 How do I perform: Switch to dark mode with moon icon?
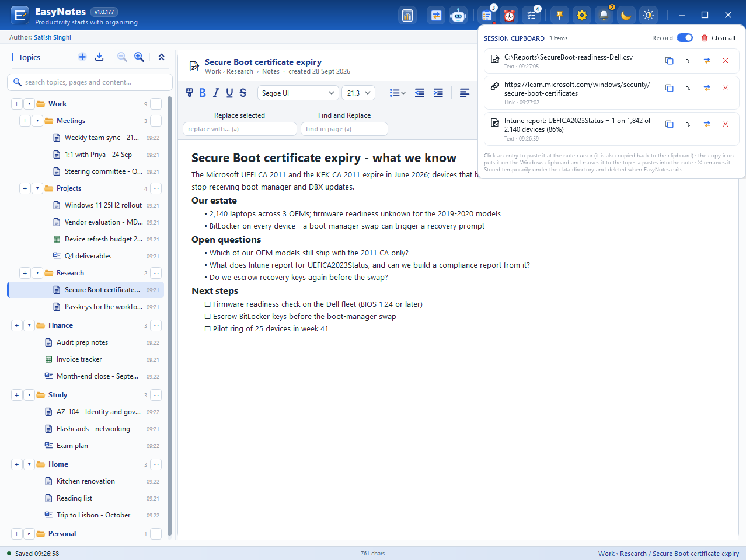point(626,15)
